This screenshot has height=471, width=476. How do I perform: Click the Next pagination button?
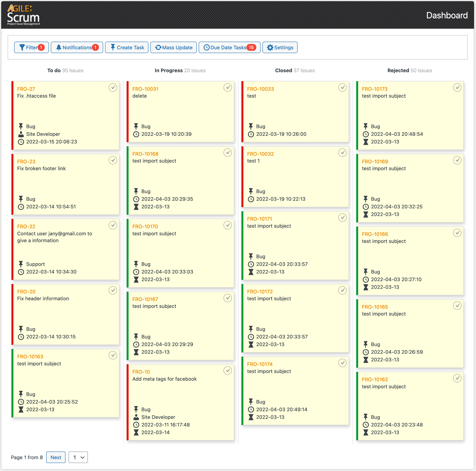click(56, 457)
